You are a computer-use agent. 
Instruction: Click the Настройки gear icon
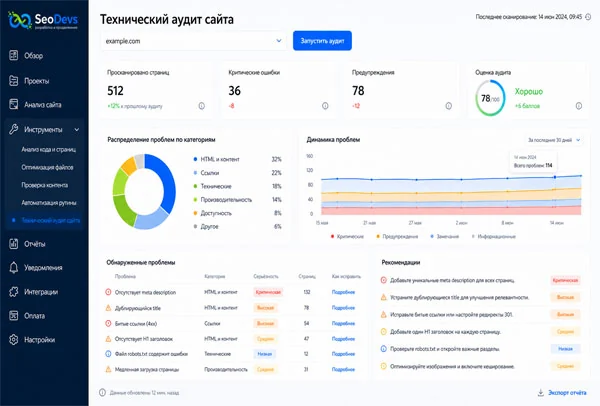point(13,339)
